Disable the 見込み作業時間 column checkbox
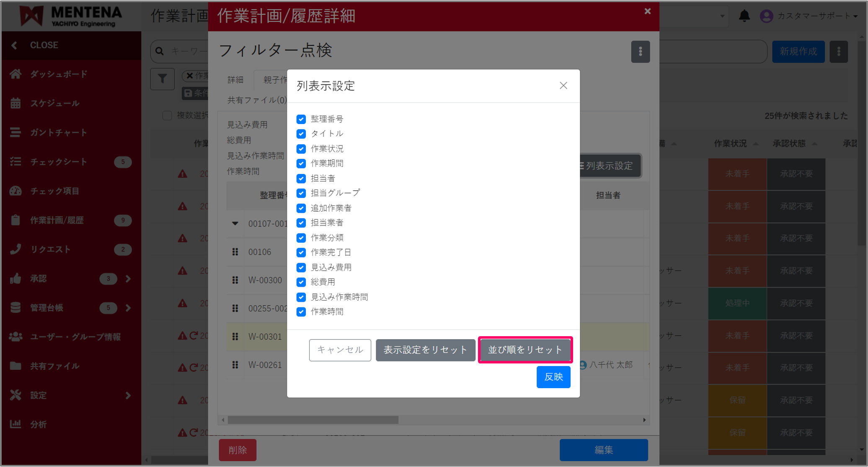 click(301, 297)
